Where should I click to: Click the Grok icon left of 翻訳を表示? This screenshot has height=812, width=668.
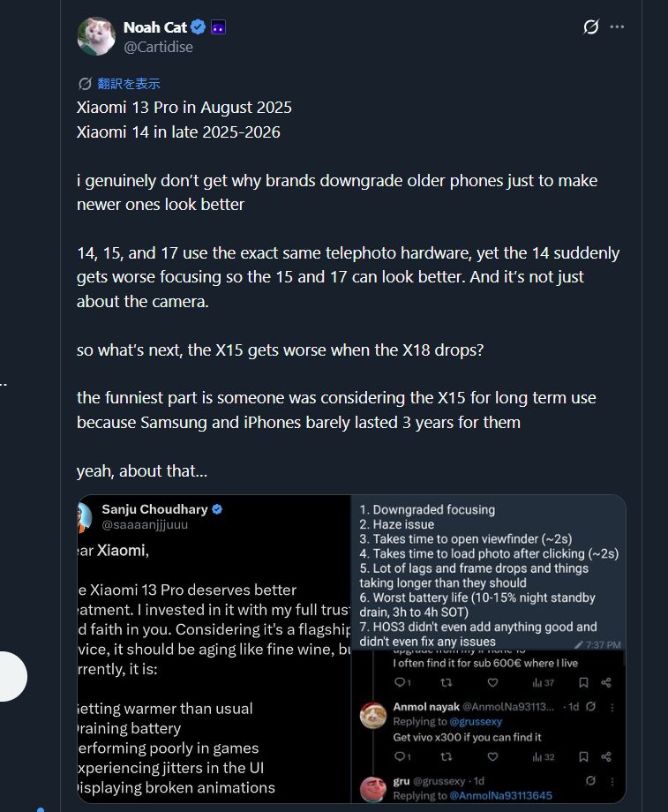[86, 84]
